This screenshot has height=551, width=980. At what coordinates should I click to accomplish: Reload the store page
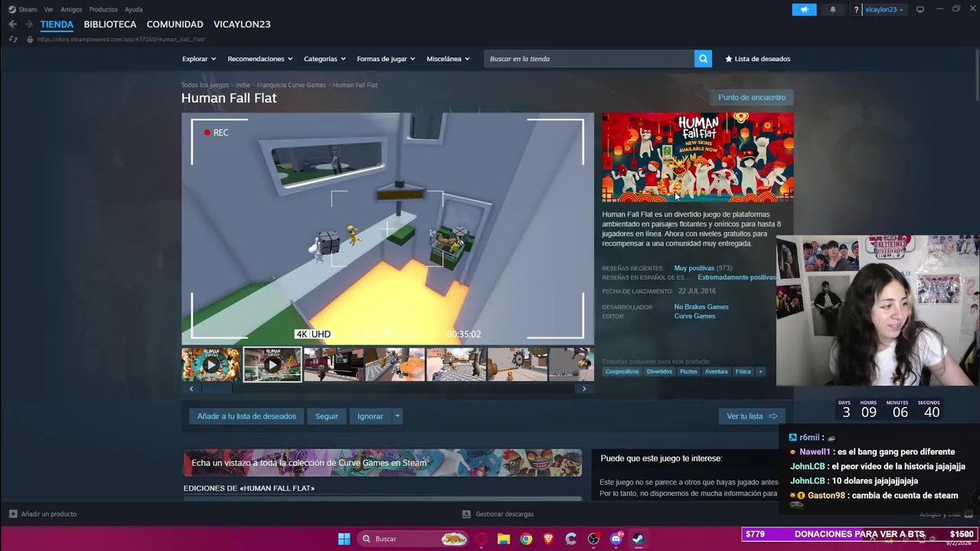coord(13,39)
